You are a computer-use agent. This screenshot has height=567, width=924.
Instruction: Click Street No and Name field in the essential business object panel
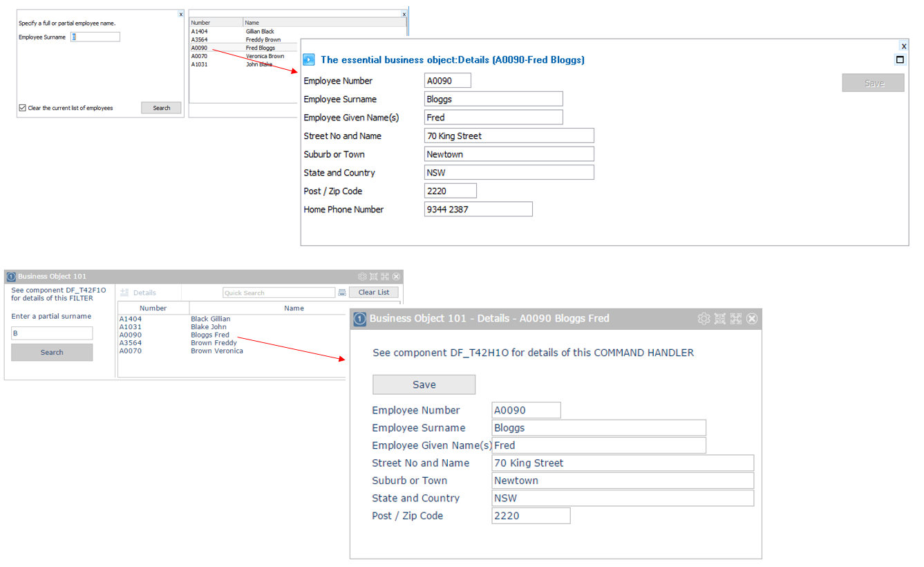click(x=509, y=136)
